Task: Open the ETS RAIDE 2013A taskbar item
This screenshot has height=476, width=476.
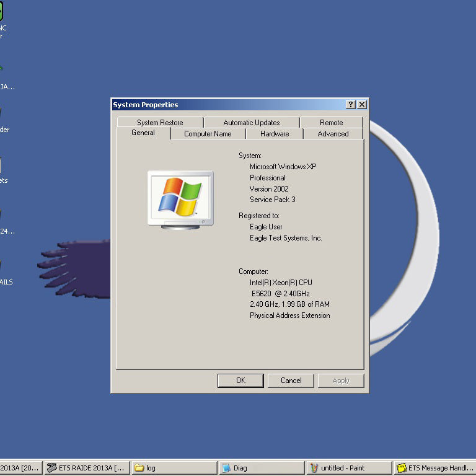Action: pyautogui.click(x=87, y=468)
